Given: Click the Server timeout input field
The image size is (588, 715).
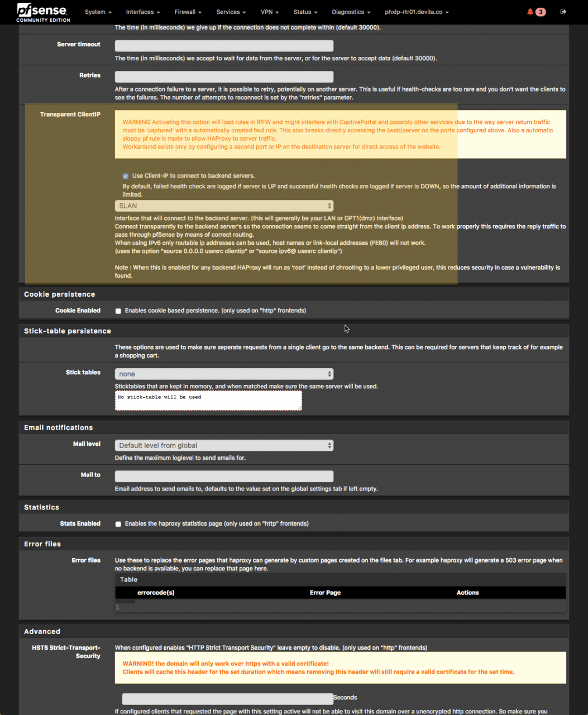Looking at the screenshot, I should [x=224, y=46].
